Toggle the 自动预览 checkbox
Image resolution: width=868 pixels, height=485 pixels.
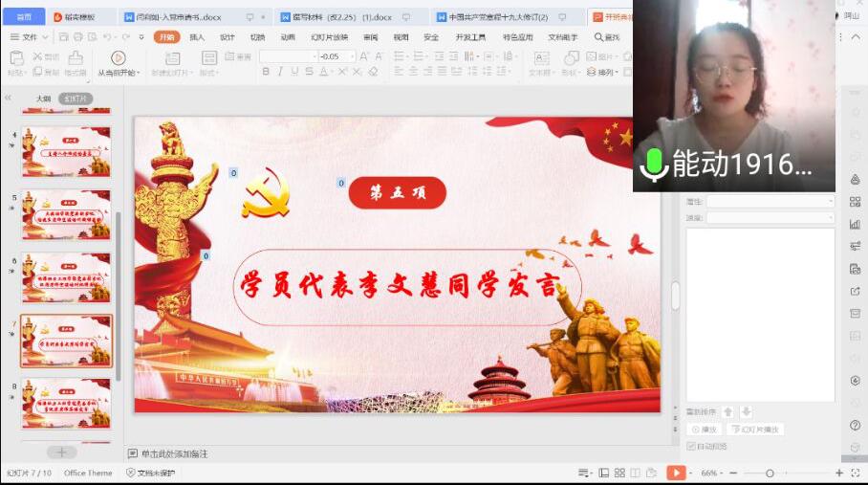pyautogui.click(x=691, y=446)
